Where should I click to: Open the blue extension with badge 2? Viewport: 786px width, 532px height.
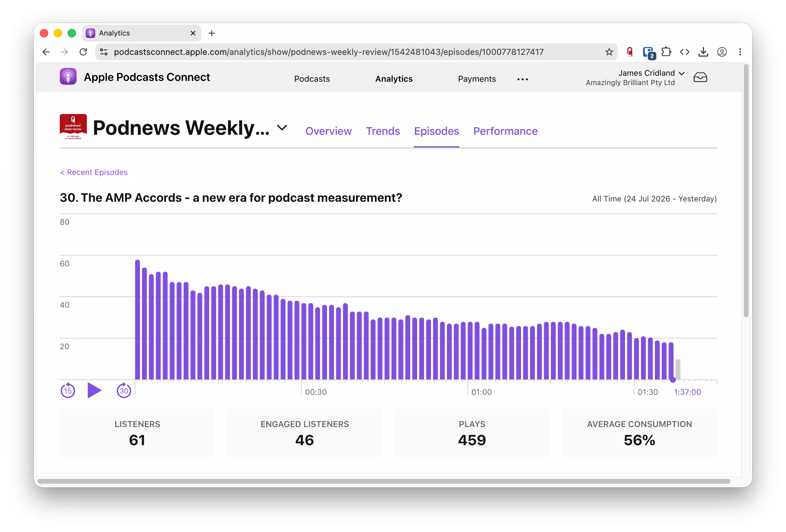click(649, 53)
